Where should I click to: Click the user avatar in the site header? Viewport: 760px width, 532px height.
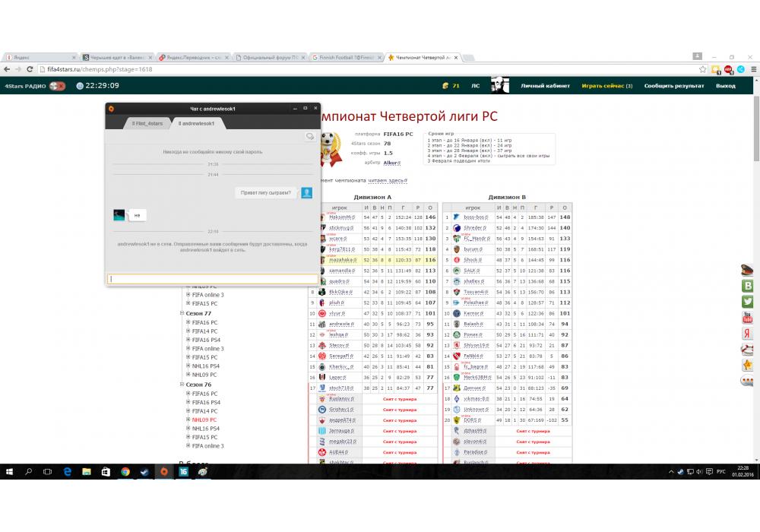point(499,86)
